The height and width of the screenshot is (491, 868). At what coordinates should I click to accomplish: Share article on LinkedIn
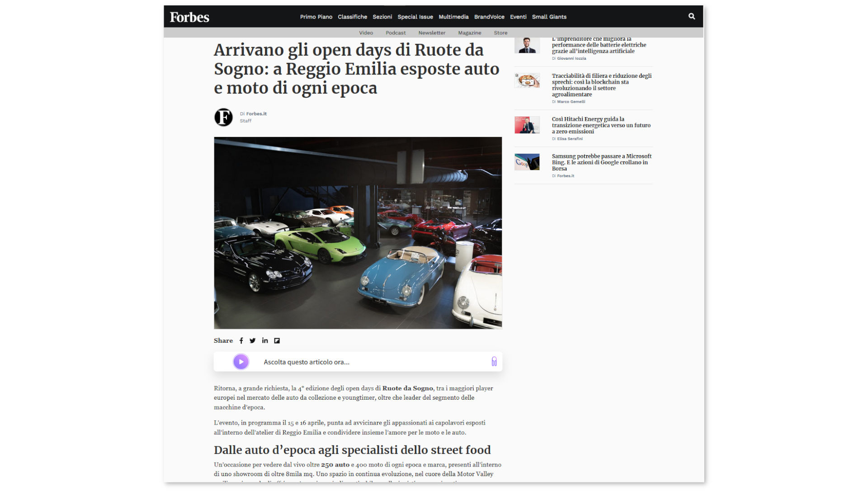(265, 341)
